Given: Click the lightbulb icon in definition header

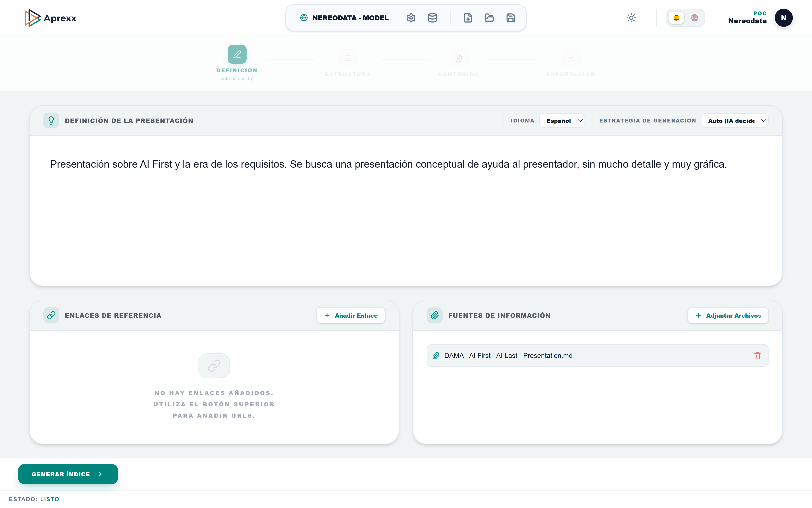Looking at the screenshot, I should pyautogui.click(x=51, y=121).
